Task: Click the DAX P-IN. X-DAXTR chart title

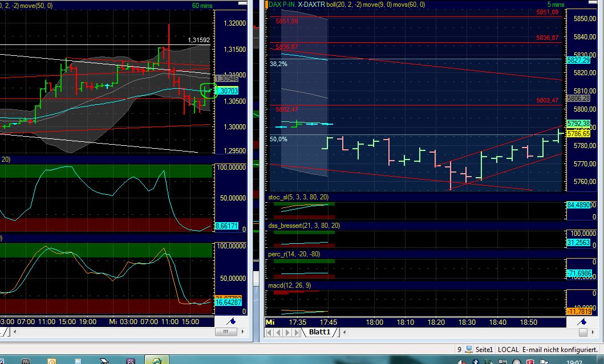Action: click(297, 5)
